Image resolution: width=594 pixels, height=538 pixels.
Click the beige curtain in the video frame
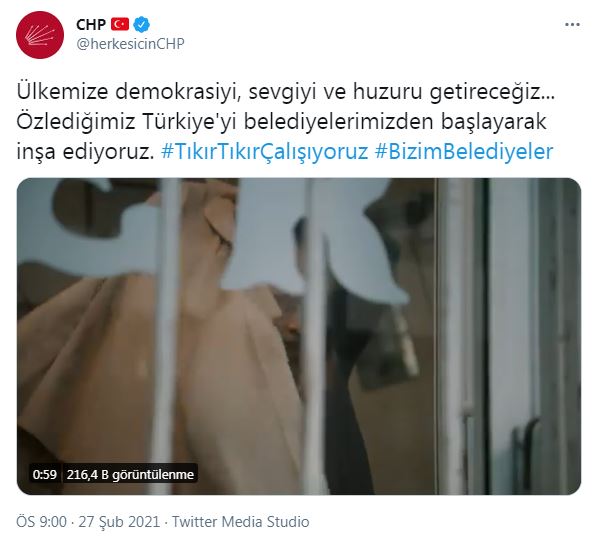coord(159,360)
